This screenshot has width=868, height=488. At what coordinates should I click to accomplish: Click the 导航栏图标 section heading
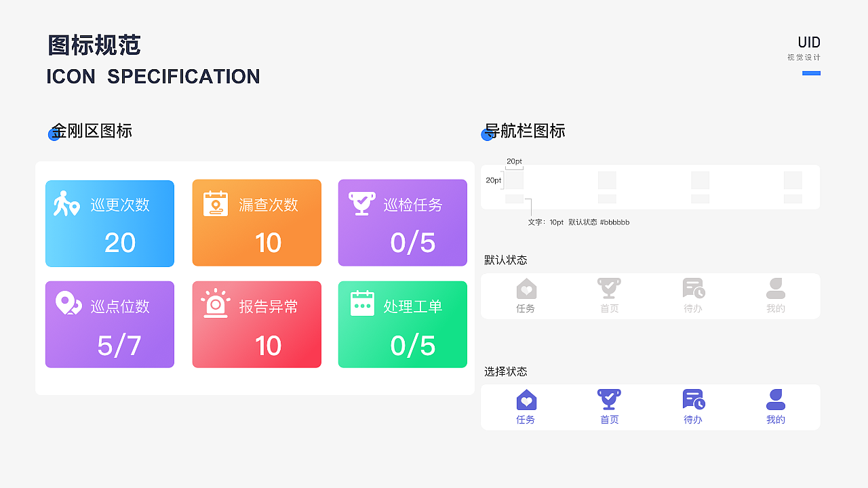pyautogui.click(x=524, y=131)
